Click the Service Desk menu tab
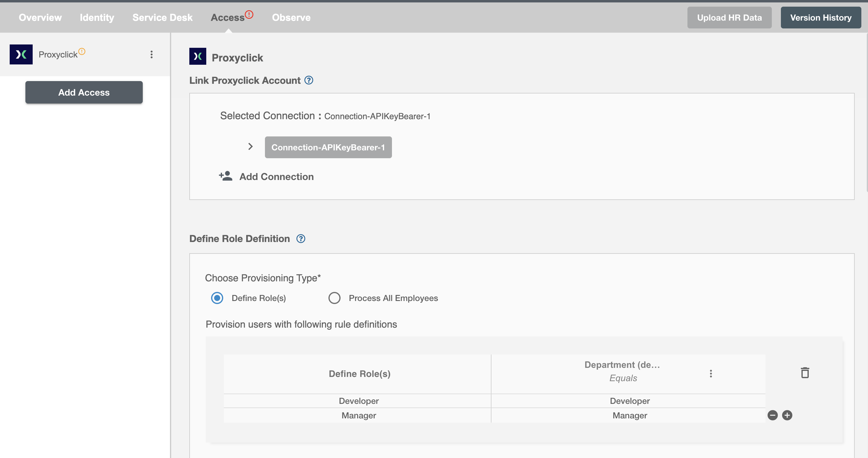This screenshot has width=868, height=458. coord(162,17)
